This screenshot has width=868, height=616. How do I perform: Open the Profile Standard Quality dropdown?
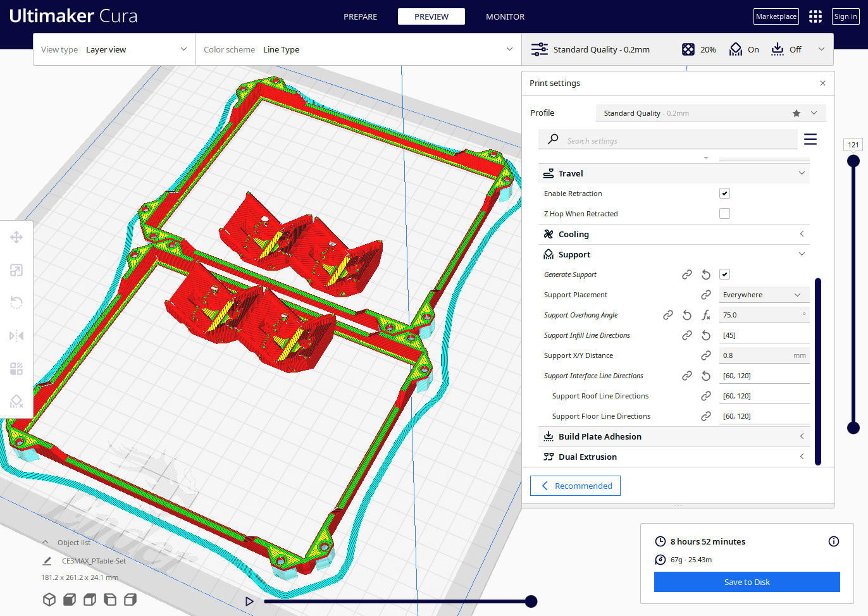click(x=710, y=113)
